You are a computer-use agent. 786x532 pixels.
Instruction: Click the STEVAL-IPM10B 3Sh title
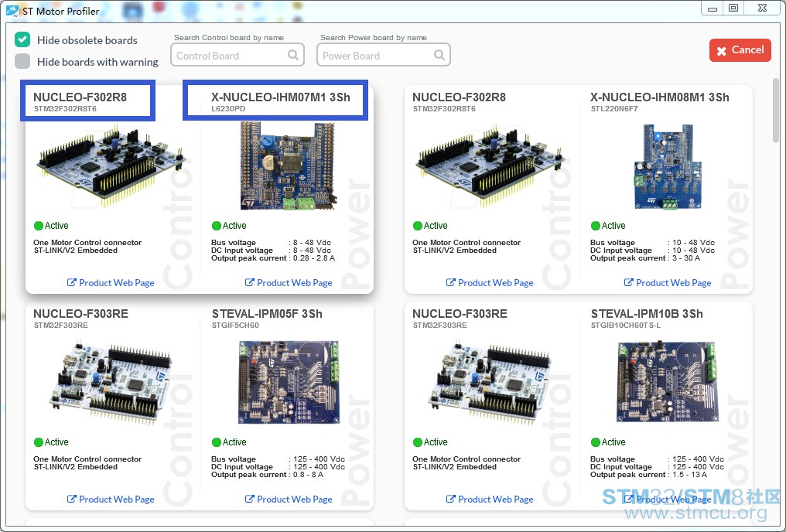coord(647,314)
